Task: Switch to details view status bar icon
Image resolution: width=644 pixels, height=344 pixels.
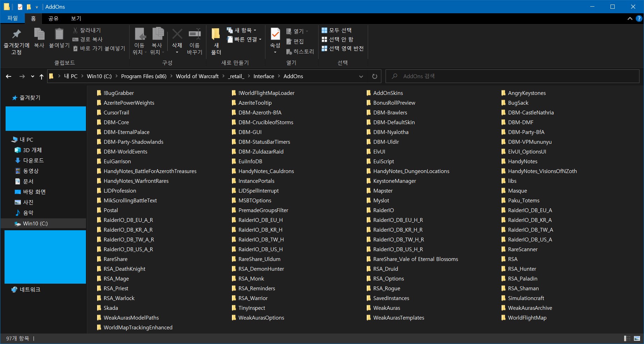Action: tap(627, 338)
